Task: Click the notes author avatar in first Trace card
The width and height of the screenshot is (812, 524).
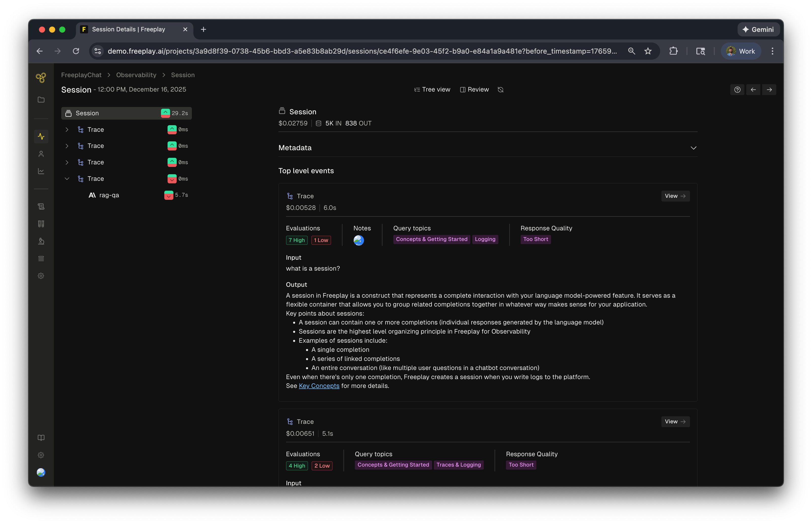Action: pos(358,240)
